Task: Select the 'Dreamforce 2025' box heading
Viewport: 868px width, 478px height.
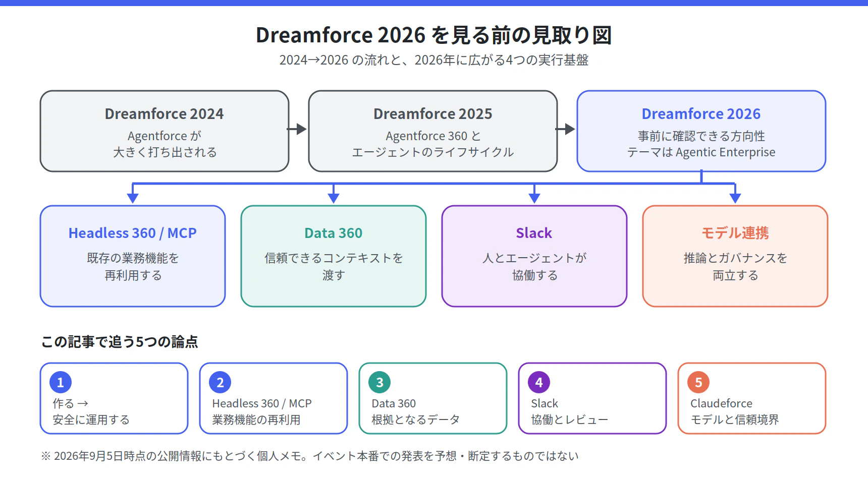Action: point(433,114)
